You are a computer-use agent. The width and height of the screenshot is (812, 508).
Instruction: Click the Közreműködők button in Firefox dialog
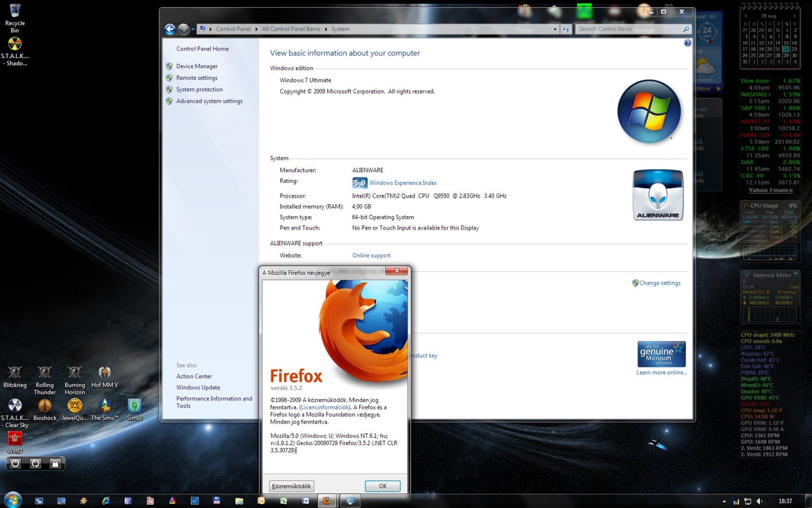point(291,486)
